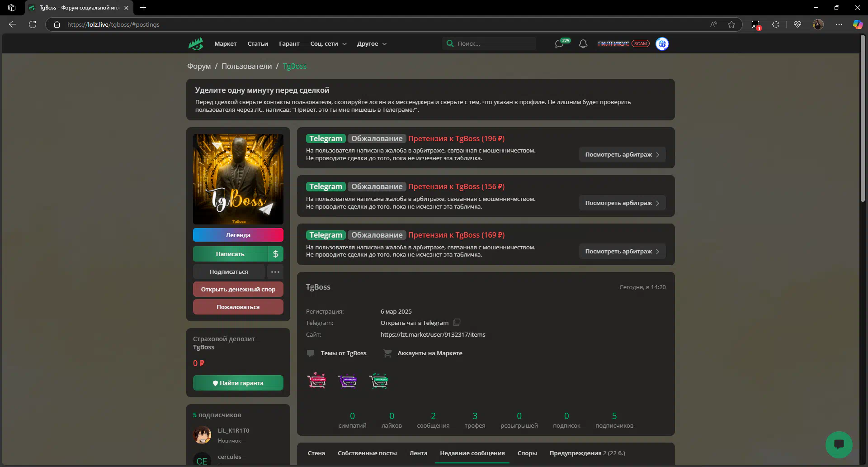This screenshot has height=467, width=868.
Task: Open the Маркет menu item
Action: [x=226, y=44]
